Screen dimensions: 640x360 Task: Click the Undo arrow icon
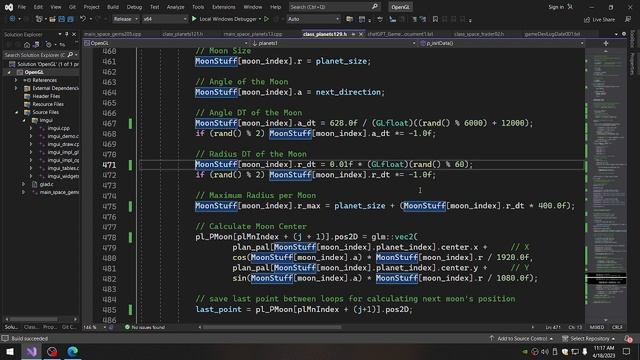pyautogui.click(x=83, y=19)
